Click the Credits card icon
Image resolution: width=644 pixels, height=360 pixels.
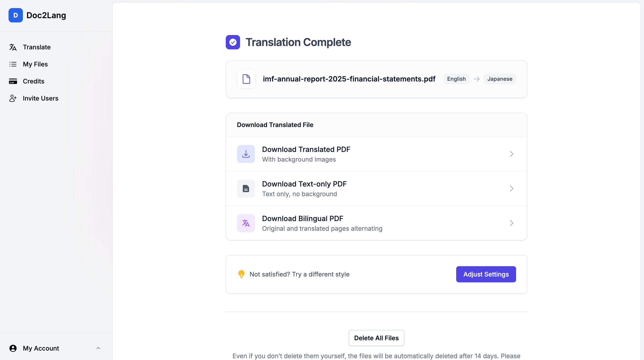point(13,81)
